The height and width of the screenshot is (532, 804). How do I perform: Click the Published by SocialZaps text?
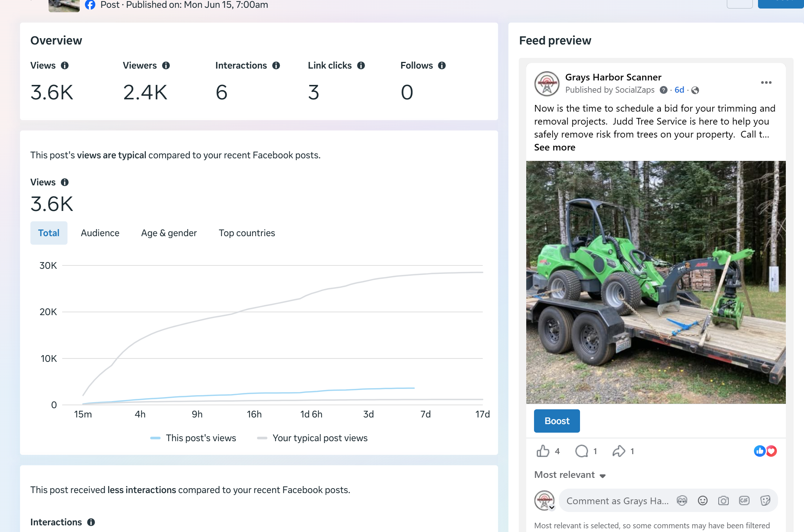pos(610,90)
